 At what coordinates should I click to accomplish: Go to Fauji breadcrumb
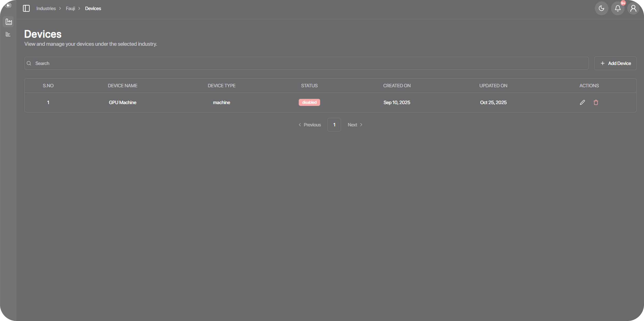point(70,9)
